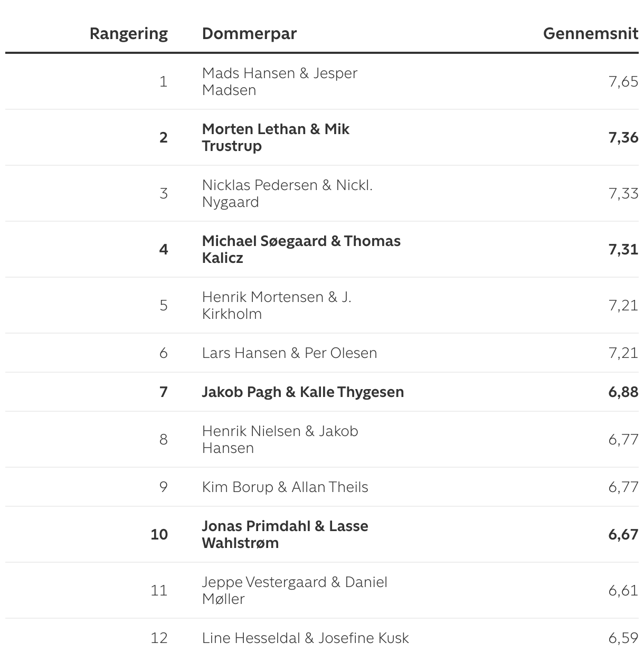Click the average value 6,88

point(623,392)
